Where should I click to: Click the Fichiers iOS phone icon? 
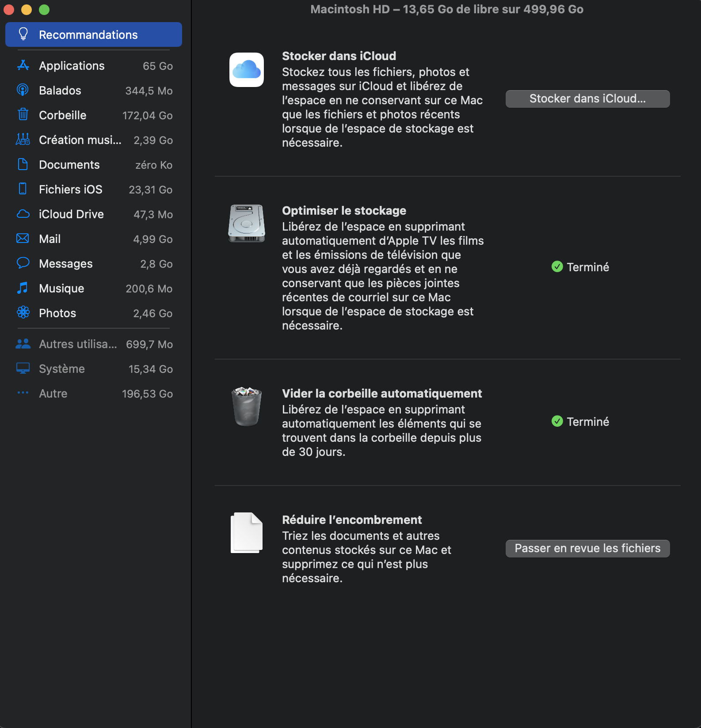(23, 189)
